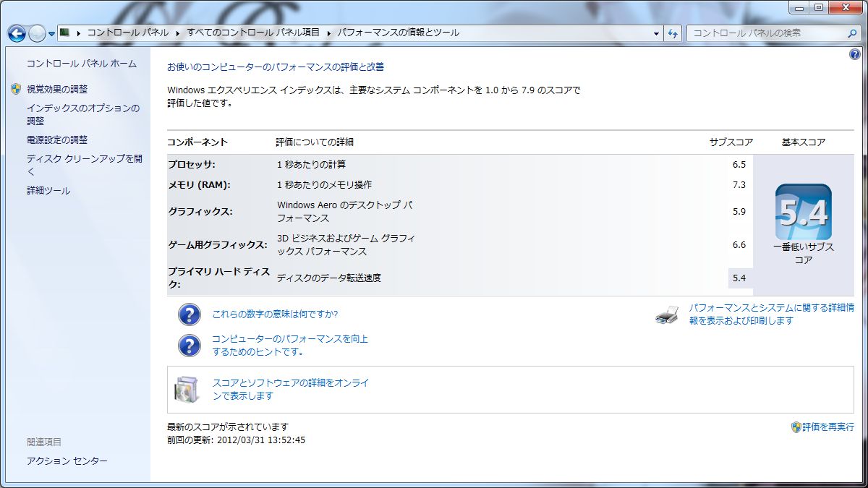Click the Control Panel icon in address bar
The width and height of the screenshot is (868, 488).
point(64,33)
